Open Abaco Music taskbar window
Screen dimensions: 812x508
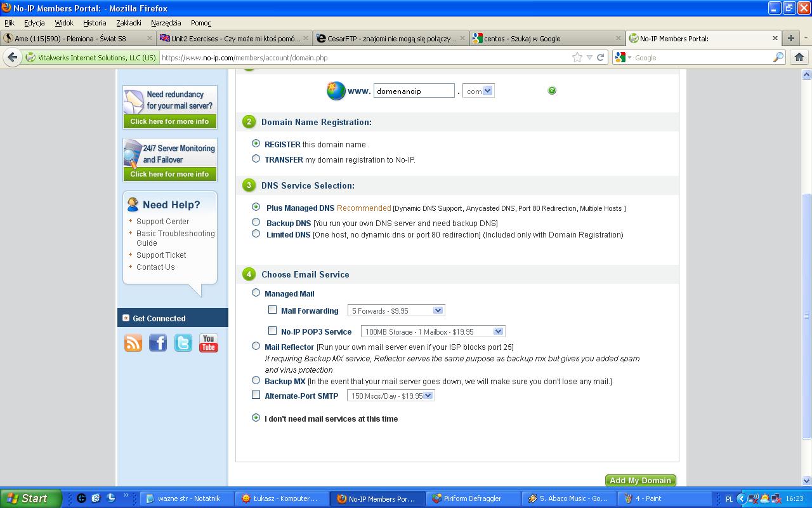(x=568, y=498)
